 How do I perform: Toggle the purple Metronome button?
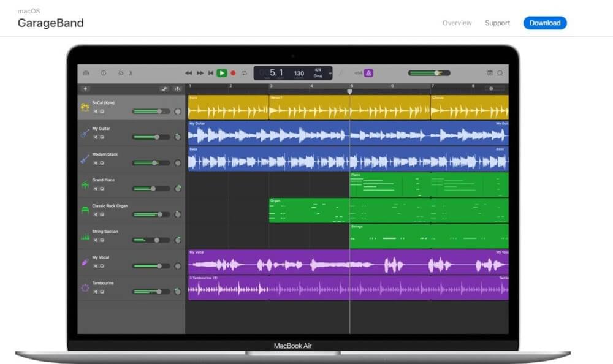(368, 73)
